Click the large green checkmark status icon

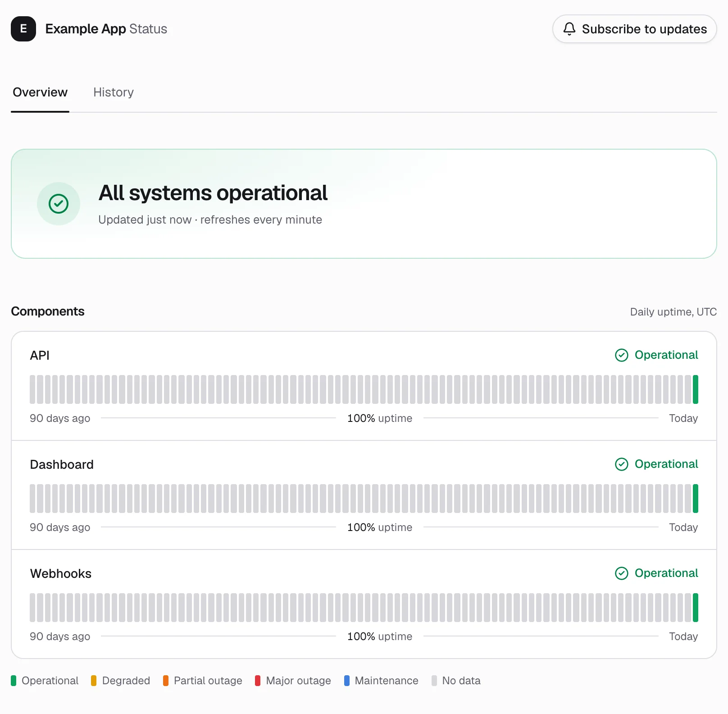pos(59,204)
